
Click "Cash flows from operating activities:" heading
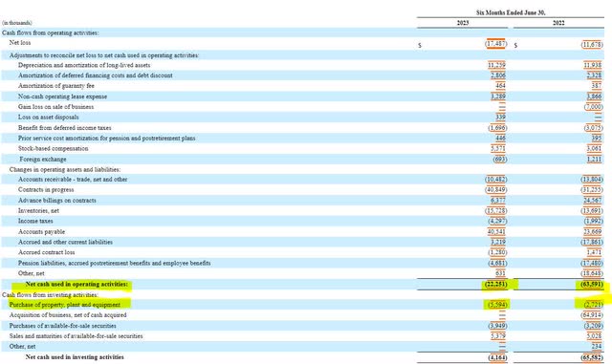[51, 32]
